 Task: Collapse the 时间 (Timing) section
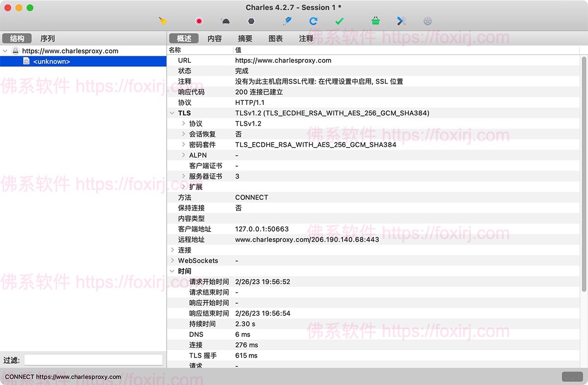click(172, 271)
